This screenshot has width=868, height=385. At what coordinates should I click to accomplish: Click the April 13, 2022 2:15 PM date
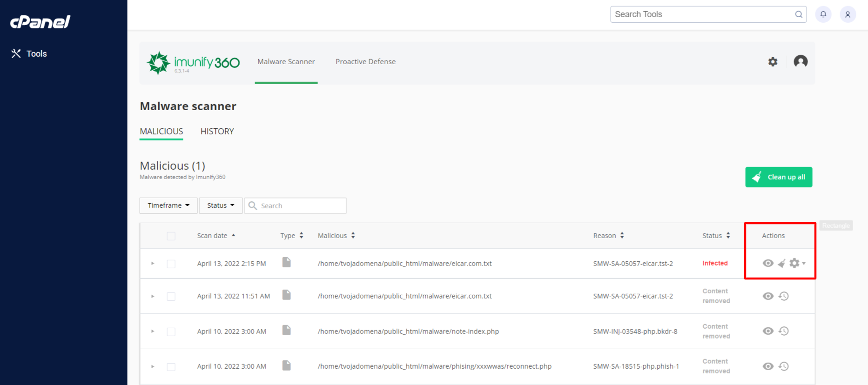pyautogui.click(x=231, y=264)
